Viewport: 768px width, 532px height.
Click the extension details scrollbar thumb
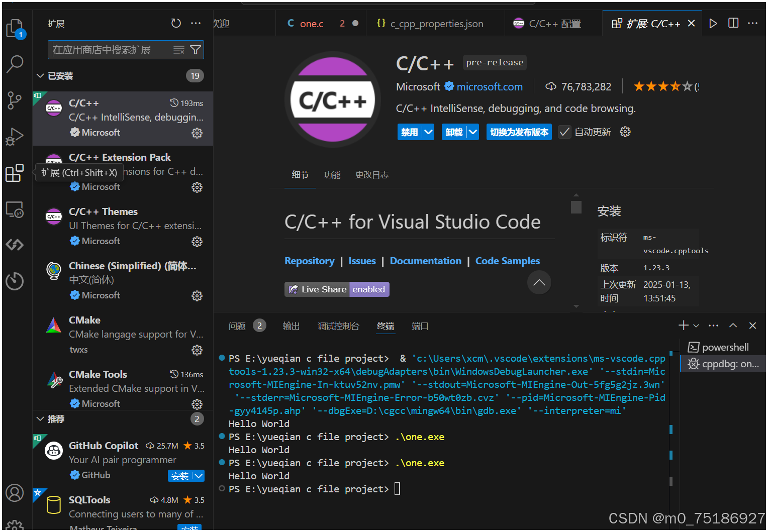coord(576,207)
